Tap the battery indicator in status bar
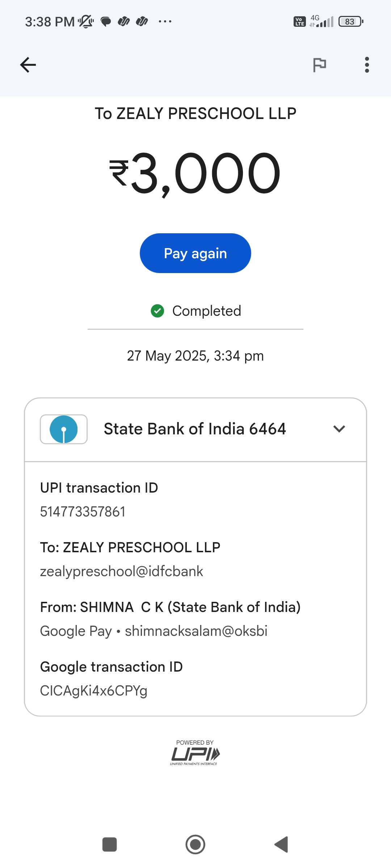 pyautogui.click(x=350, y=22)
